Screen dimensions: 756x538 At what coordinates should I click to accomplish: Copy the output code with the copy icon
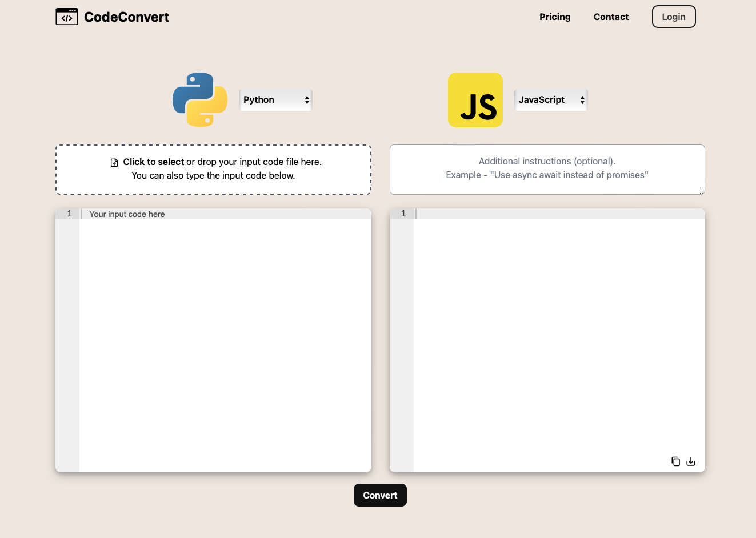675,461
